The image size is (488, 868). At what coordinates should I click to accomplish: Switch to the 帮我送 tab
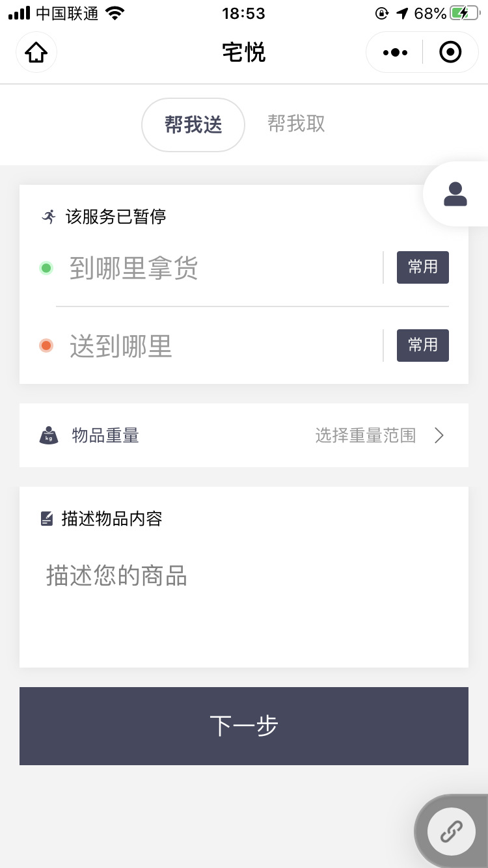tap(193, 124)
